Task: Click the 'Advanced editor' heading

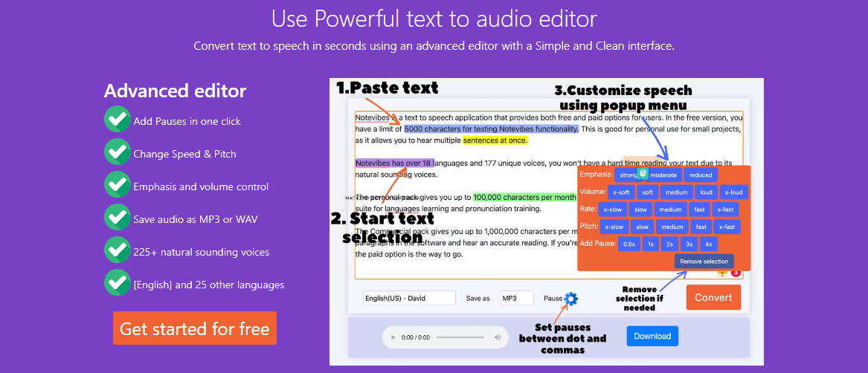Action: pyautogui.click(x=175, y=91)
